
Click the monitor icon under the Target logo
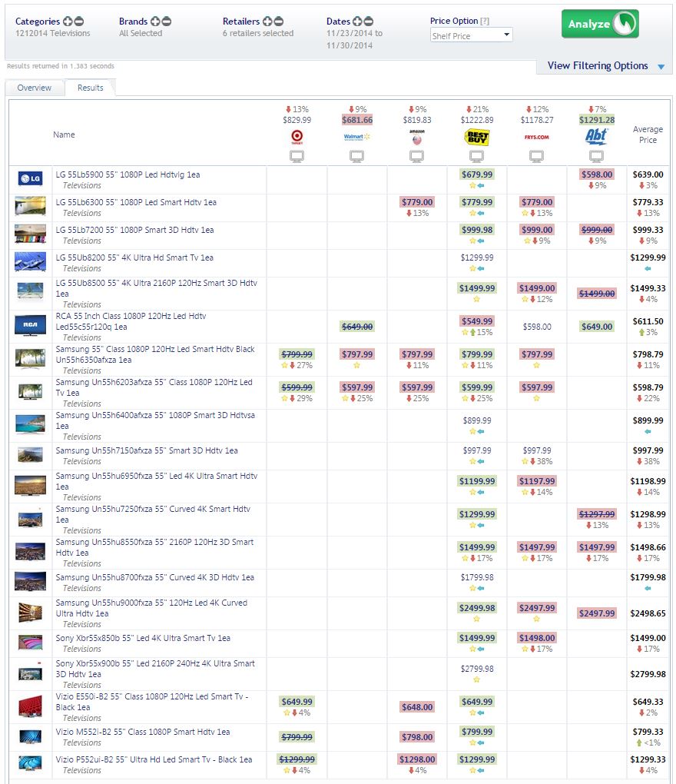click(x=297, y=157)
